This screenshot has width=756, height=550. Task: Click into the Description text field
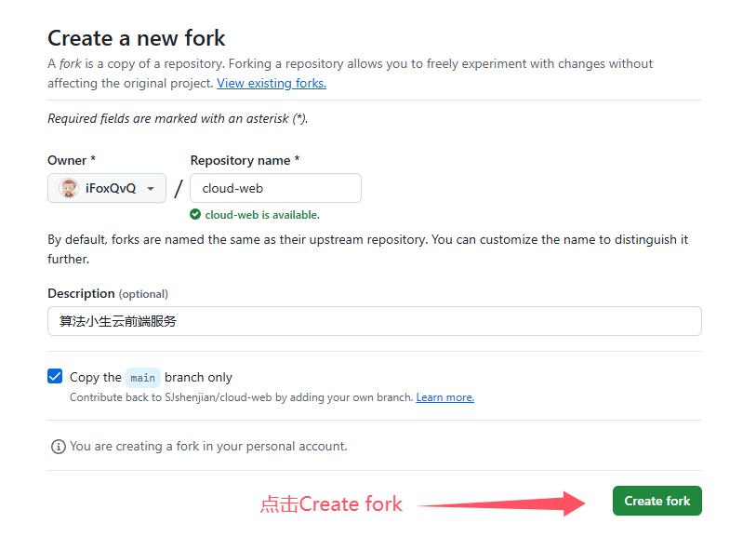(374, 321)
